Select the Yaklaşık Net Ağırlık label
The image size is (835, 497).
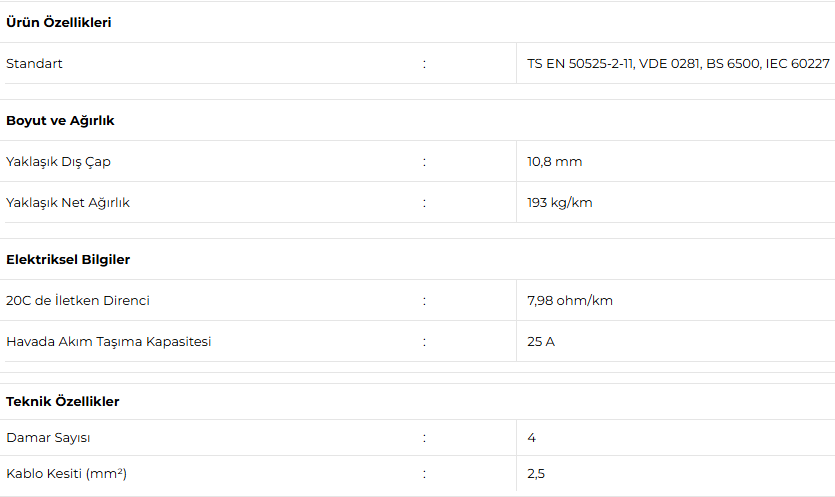click(68, 202)
